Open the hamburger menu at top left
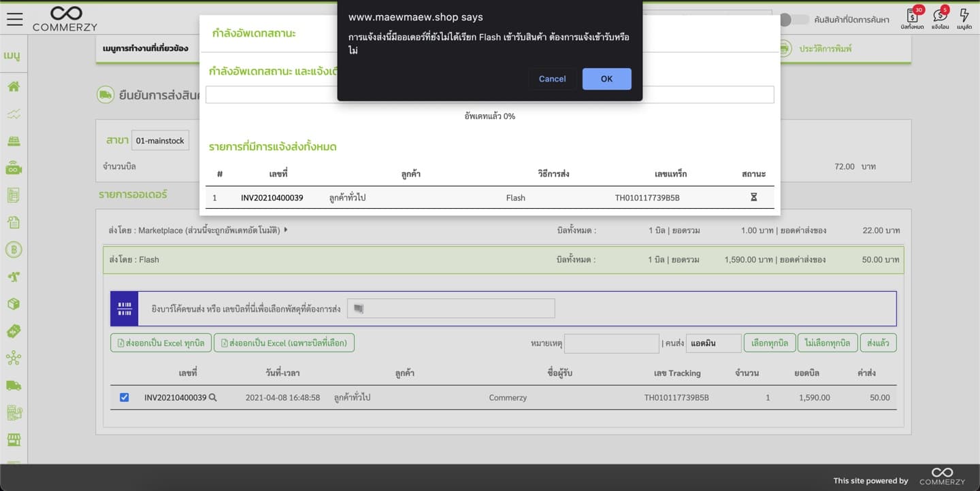The image size is (980, 491). (x=15, y=18)
